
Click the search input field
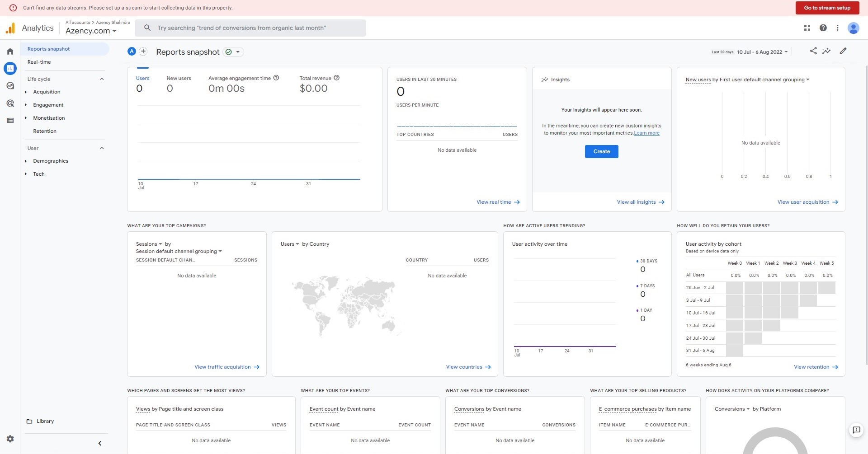250,28
